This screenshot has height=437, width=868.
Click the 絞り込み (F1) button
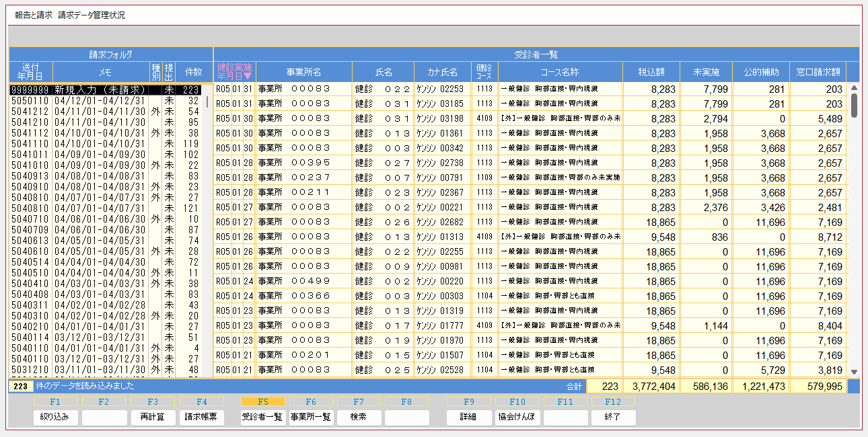click(x=55, y=417)
